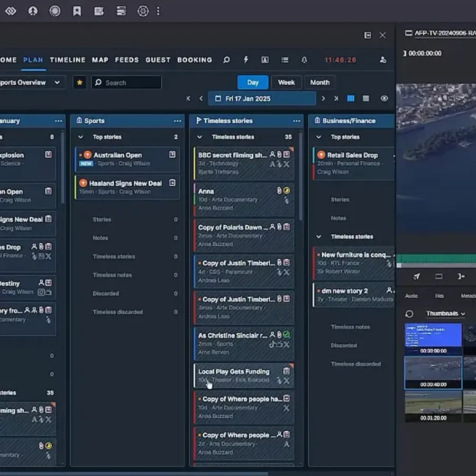Open the BOOKING tab
This screenshot has width=476, height=476.
coord(195,60)
